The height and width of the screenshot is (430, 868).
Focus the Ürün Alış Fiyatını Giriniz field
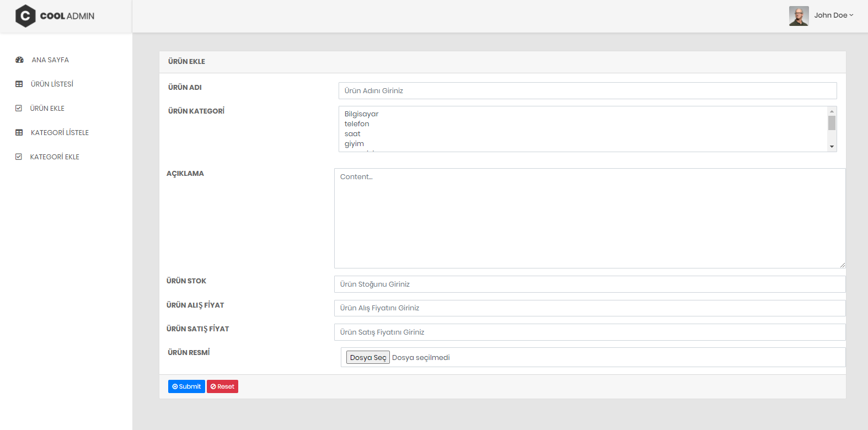(590, 308)
